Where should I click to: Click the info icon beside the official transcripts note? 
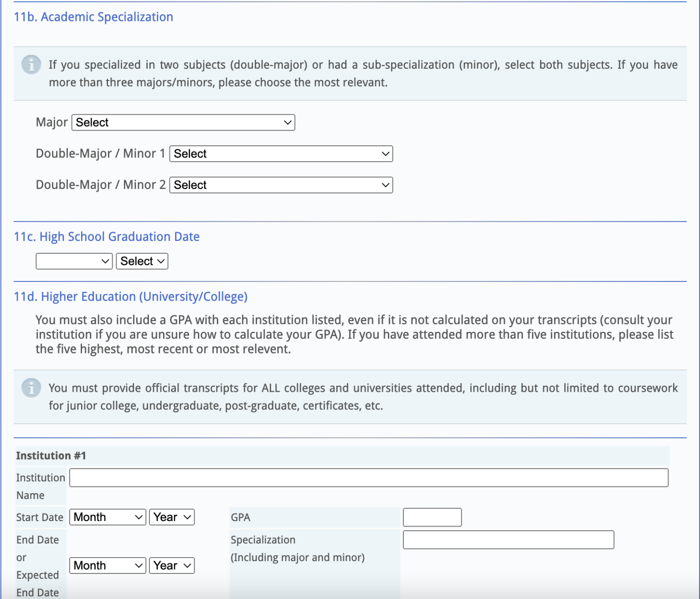[x=31, y=388]
